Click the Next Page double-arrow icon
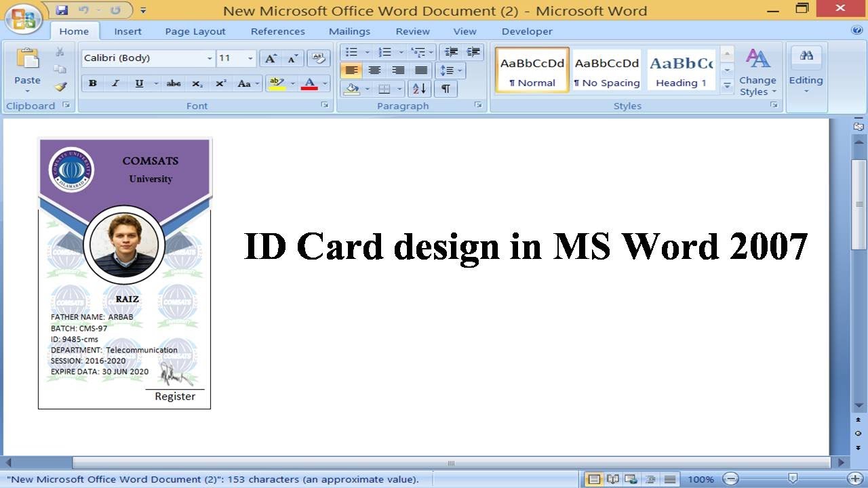Viewport: 868px width, 488px height. [859, 447]
